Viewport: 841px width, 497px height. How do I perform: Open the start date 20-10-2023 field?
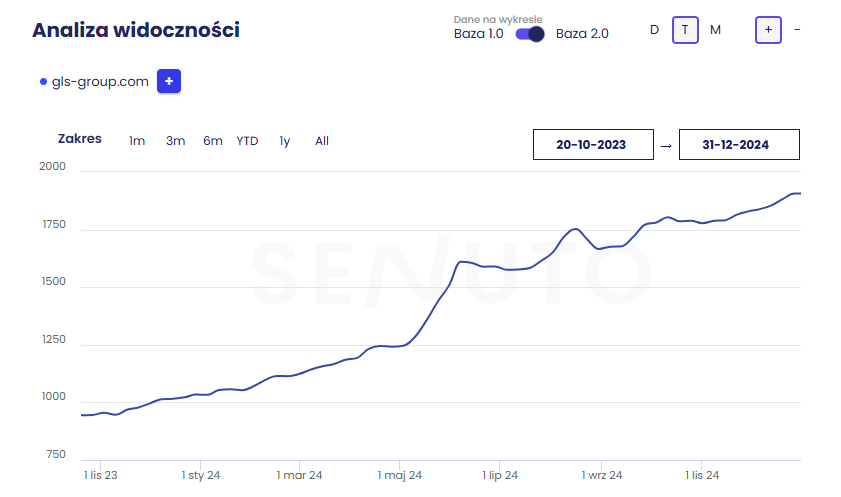point(593,145)
